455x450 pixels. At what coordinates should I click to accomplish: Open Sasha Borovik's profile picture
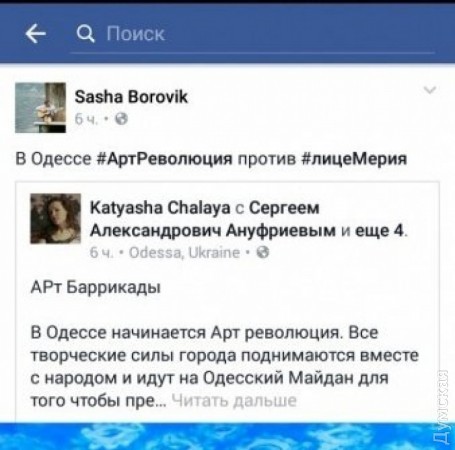tap(40, 108)
